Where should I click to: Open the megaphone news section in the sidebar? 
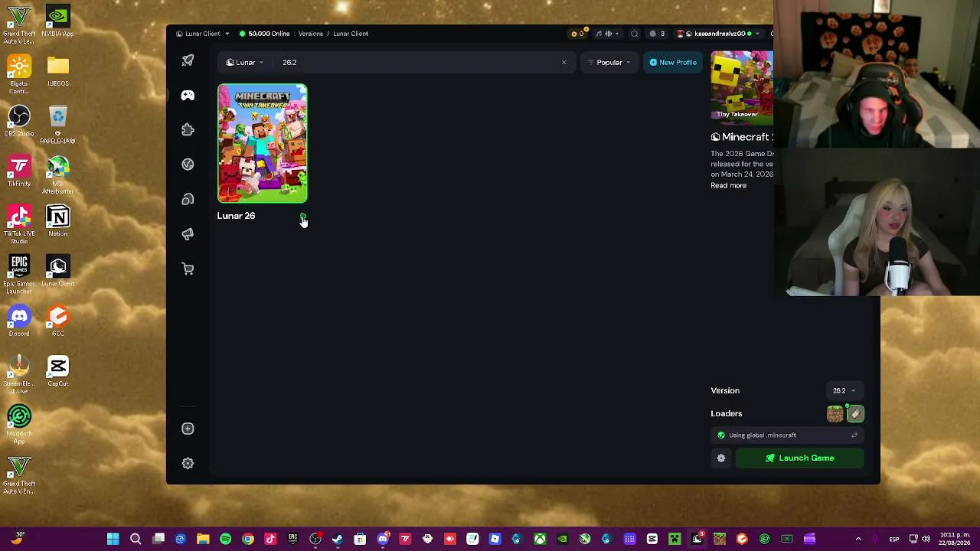click(188, 234)
